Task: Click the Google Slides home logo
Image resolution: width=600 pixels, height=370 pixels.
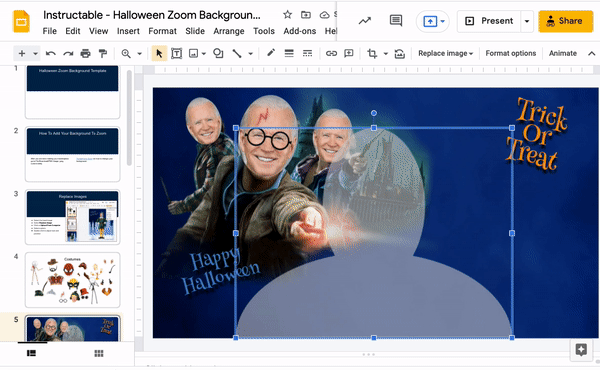Action: click(x=21, y=21)
